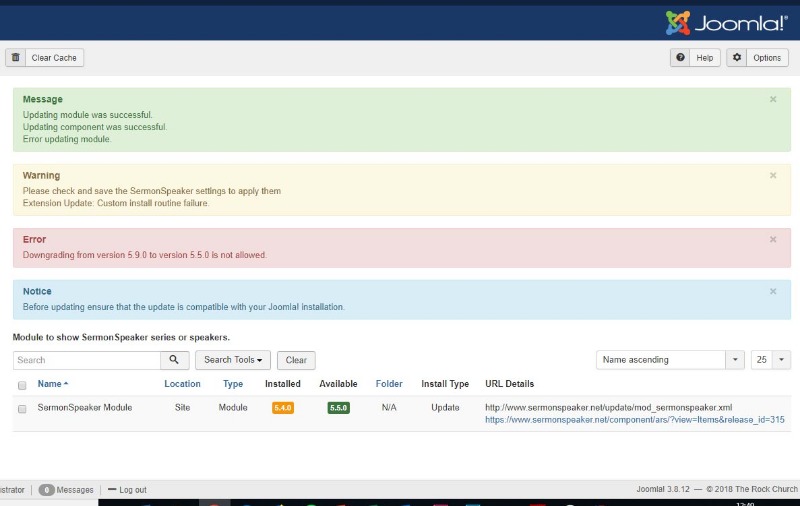
Task: Click 'Before updating ensure that the update' notice text
Action: pyautogui.click(x=184, y=307)
